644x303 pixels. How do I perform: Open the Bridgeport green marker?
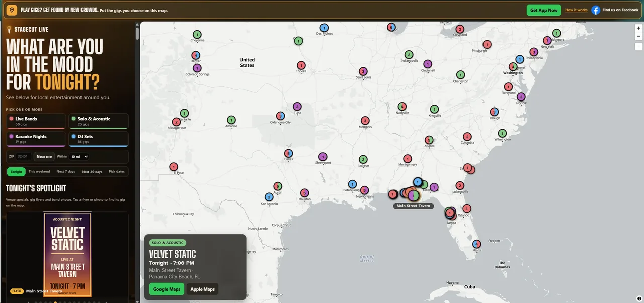click(x=556, y=33)
